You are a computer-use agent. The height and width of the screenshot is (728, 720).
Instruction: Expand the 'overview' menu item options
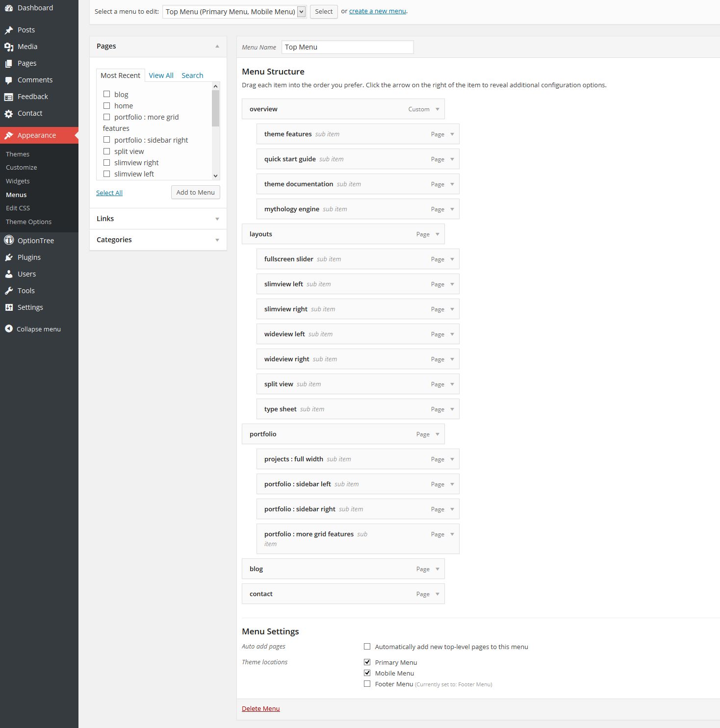(x=437, y=109)
